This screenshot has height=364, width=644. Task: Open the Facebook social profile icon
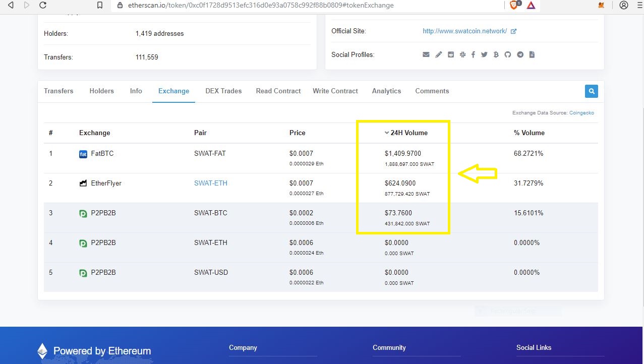point(473,54)
